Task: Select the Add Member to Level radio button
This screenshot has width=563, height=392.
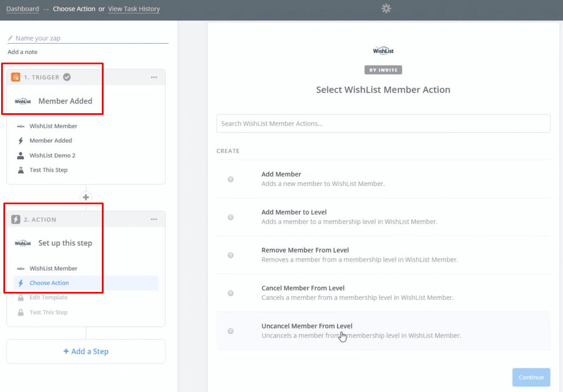Action: [x=231, y=217]
